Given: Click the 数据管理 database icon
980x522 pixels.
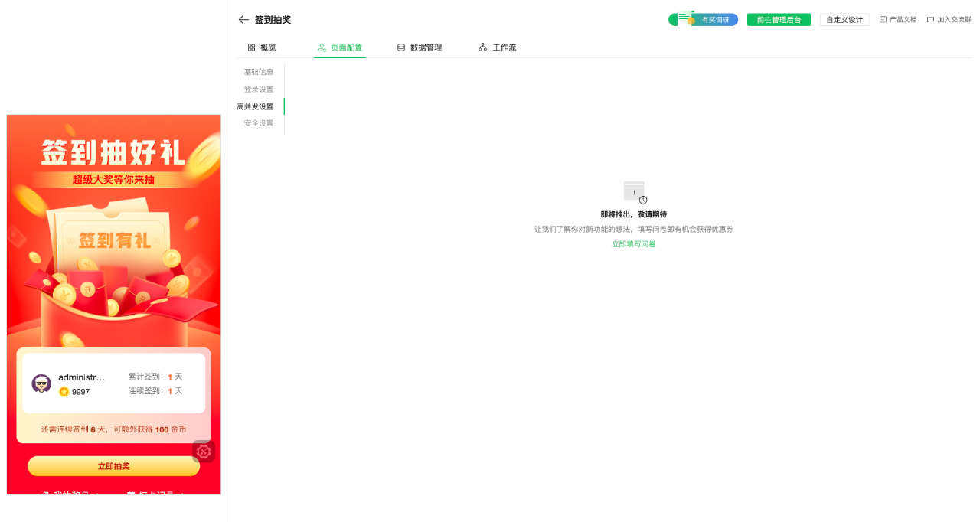Looking at the screenshot, I should point(401,47).
